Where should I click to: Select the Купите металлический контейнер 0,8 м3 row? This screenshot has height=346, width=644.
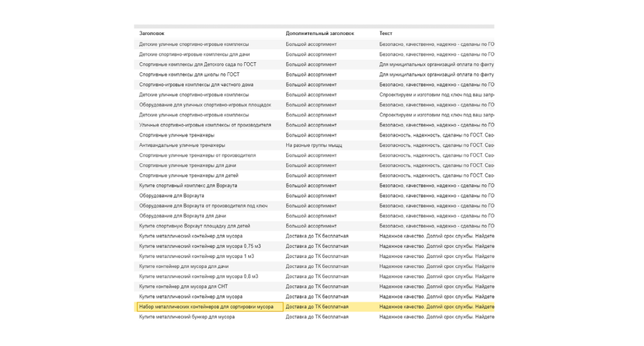coord(314,276)
